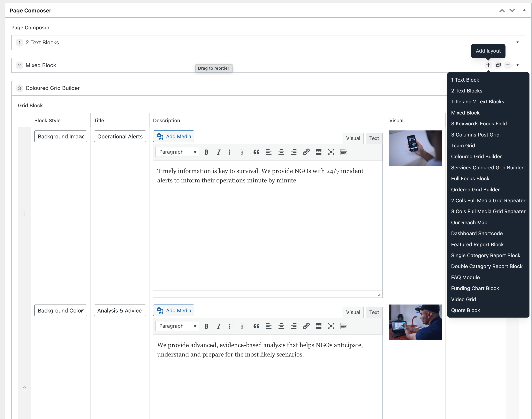Screen dimensions: 532x419
Task: Center align text in Operational Alerts editor
Action: pyautogui.click(x=281, y=152)
